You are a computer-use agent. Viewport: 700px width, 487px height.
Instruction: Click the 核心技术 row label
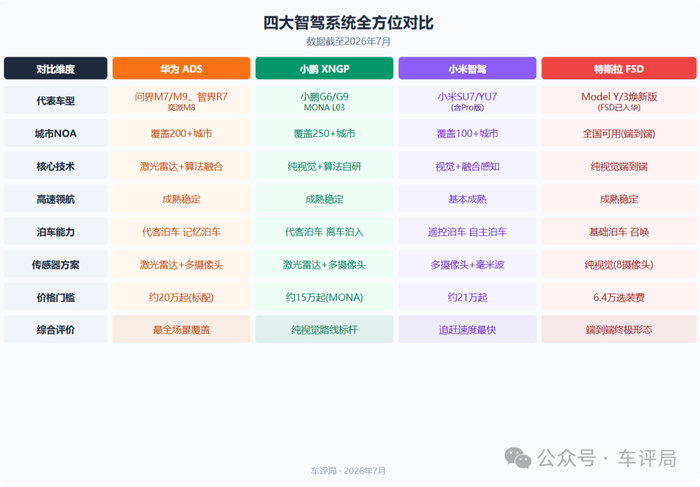pyautogui.click(x=56, y=166)
